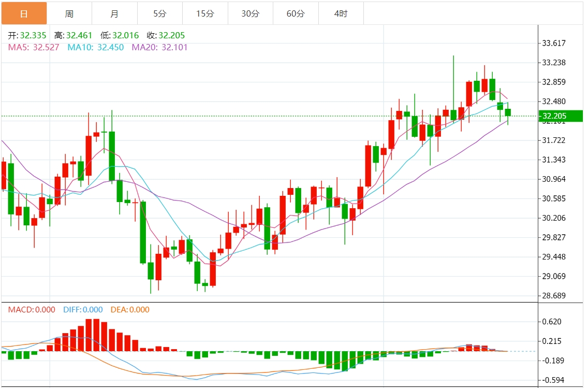Click the last candlestick on the chart

508,112
